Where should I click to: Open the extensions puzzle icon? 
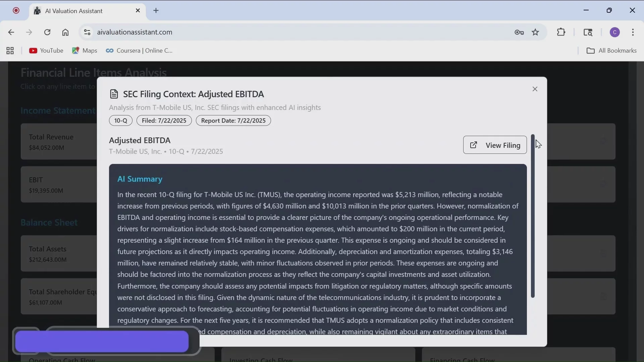point(561,32)
